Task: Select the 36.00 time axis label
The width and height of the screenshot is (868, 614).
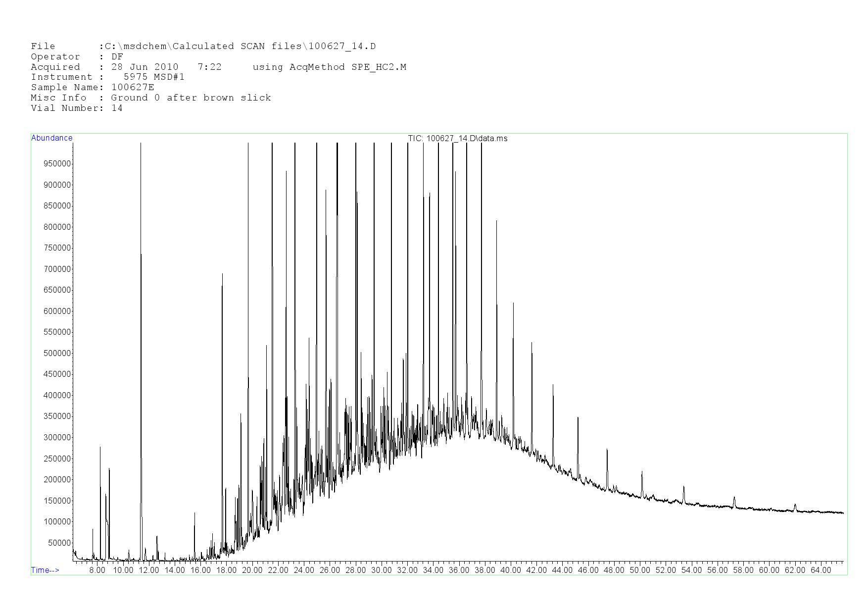Action: (x=459, y=570)
